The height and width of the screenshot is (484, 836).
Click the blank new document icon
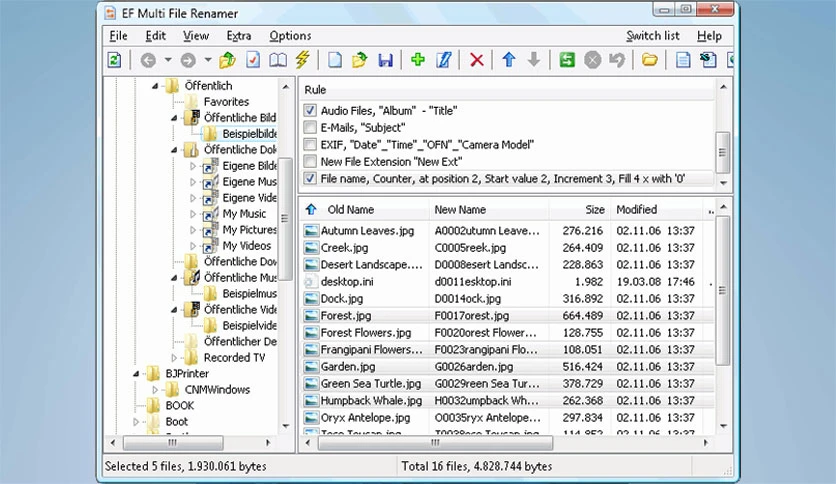335,60
